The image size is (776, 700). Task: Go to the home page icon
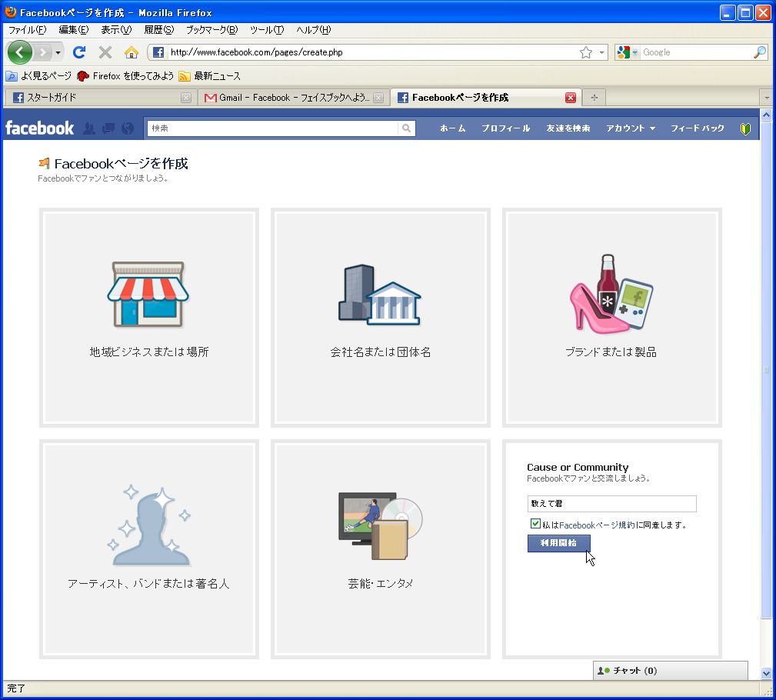tap(132, 52)
